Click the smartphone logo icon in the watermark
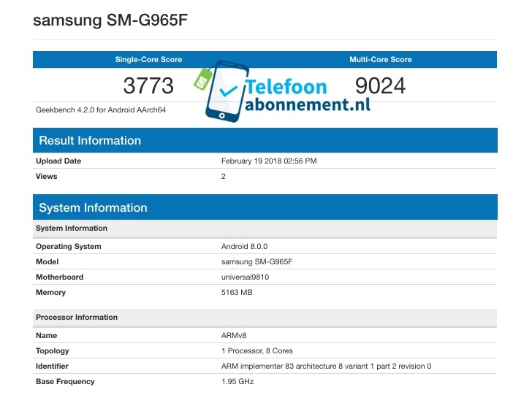Viewport: 532px width, 395px height. [x=226, y=93]
